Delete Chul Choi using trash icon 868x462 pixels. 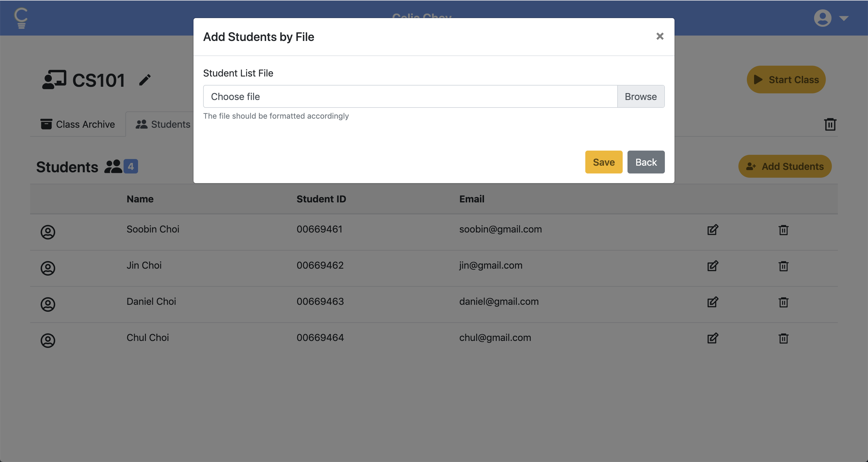(783, 338)
